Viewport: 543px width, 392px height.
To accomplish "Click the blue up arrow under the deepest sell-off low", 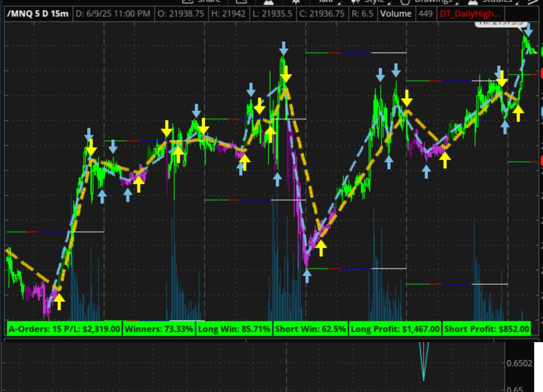I will tap(307, 276).
